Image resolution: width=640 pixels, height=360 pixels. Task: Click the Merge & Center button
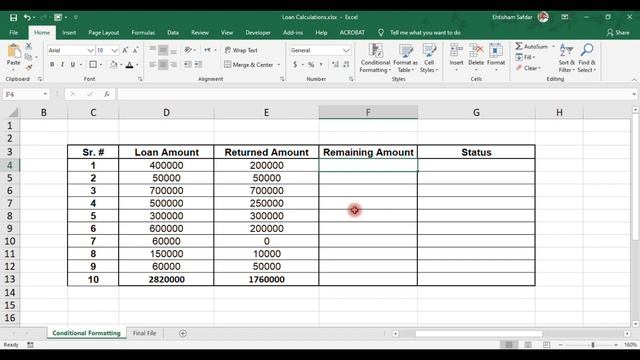[x=249, y=64]
